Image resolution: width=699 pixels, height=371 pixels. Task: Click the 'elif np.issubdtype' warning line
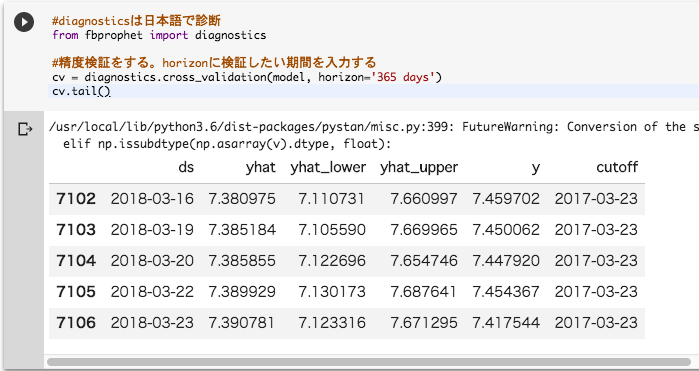[226, 144]
